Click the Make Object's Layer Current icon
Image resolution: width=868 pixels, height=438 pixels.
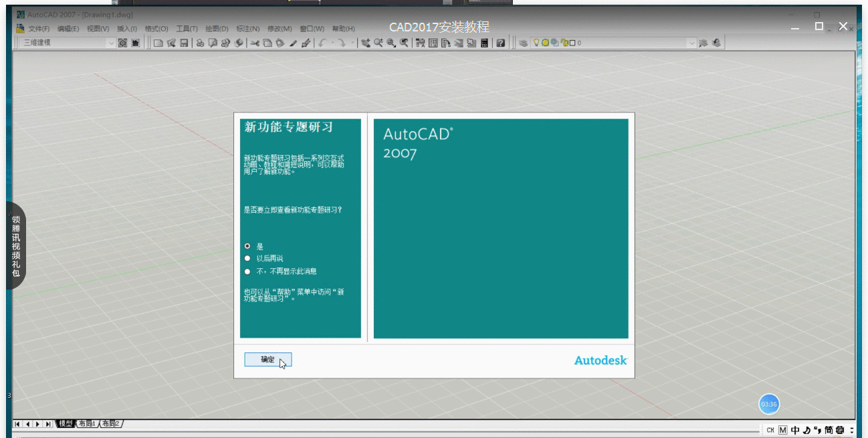pos(702,43)
